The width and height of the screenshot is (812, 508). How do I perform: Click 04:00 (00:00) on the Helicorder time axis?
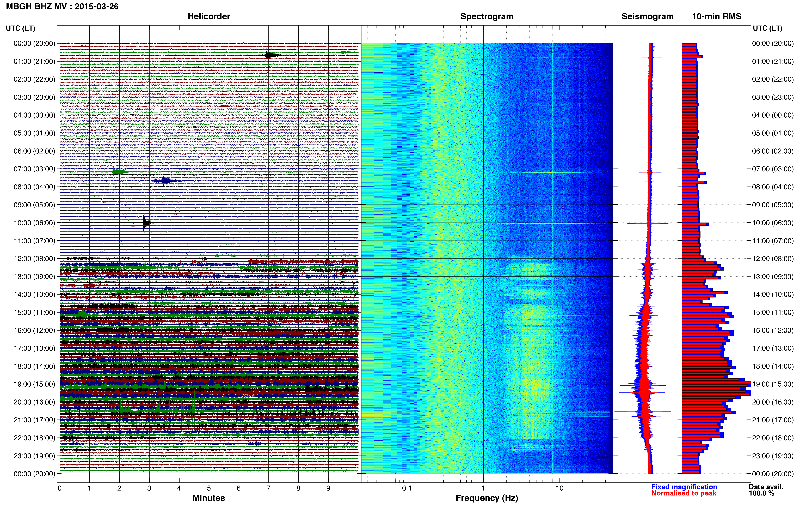click(x=34, y=115)
